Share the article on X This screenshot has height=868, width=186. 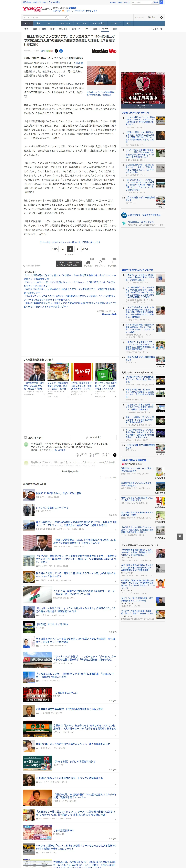[56, 51]
